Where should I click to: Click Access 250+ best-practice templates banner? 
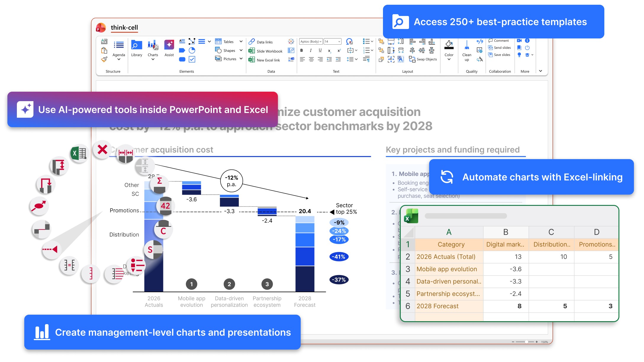coord(493,22)
